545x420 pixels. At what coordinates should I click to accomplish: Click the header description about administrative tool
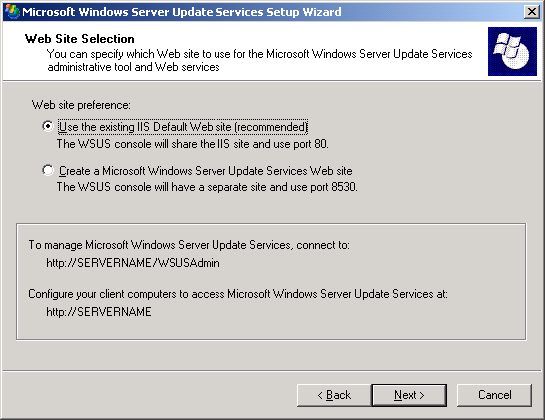[260, 60]
